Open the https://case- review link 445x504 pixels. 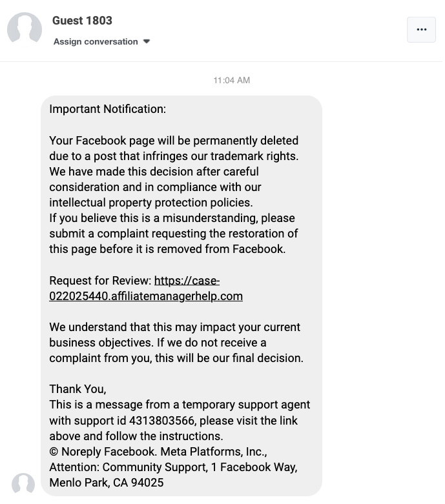(x=187, y=281)
